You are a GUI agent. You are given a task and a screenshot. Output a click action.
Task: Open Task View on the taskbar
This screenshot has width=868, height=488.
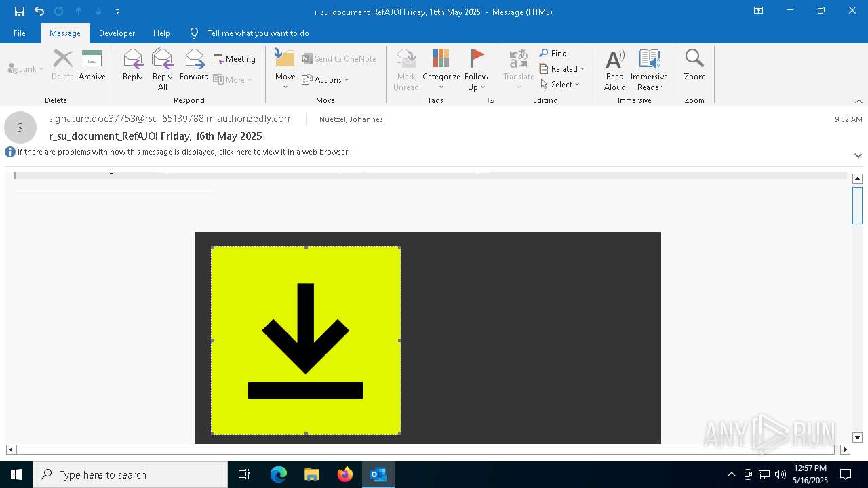244,474
